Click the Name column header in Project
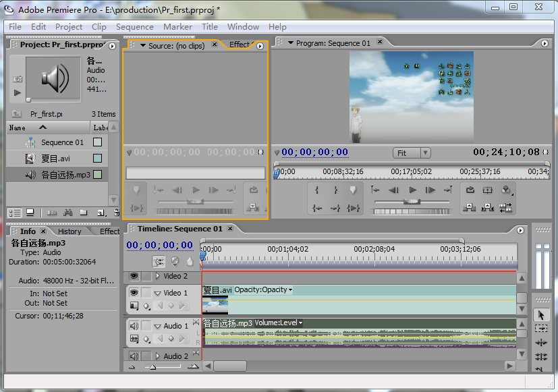The width and height of the screenshot is (558, 392). 18,128
